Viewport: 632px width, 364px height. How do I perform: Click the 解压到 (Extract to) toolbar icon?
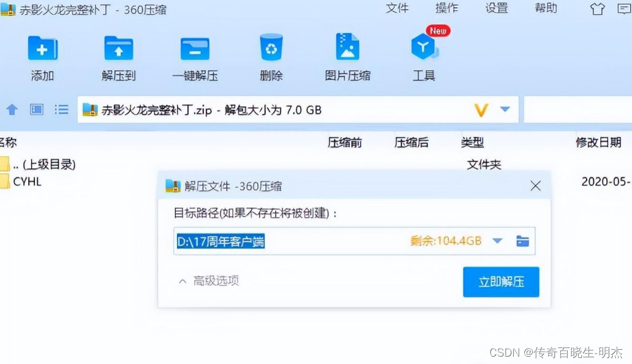click(x=119, y=48)
